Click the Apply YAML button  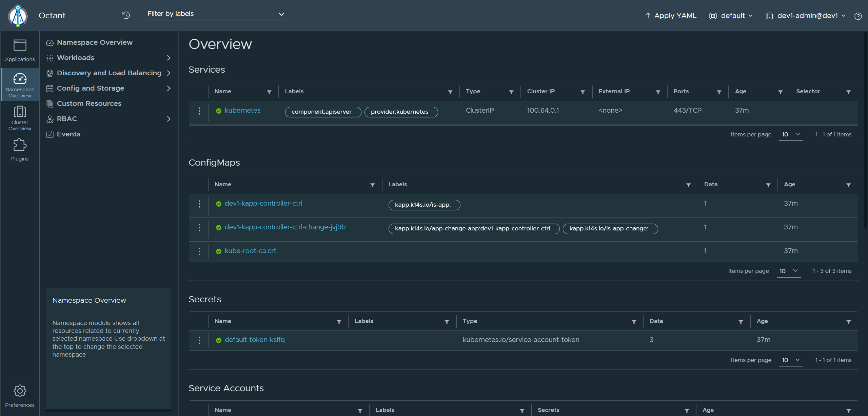tap(671, 16)
